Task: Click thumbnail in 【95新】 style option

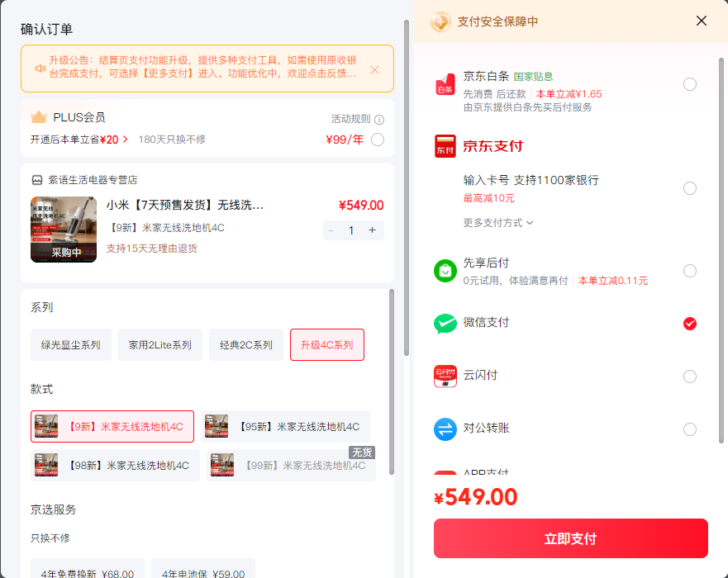Action: pyautogui.click(x=216, y=426)
